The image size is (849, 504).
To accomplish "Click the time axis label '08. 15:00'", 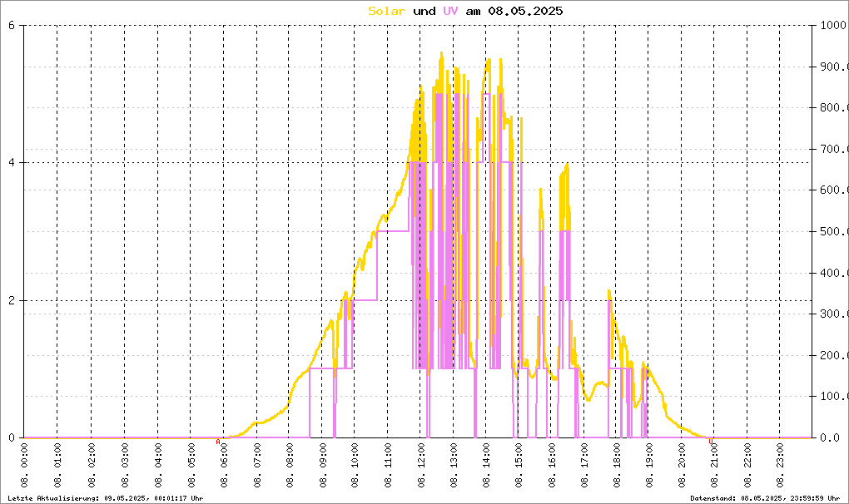I will click(x=519, y=465).
